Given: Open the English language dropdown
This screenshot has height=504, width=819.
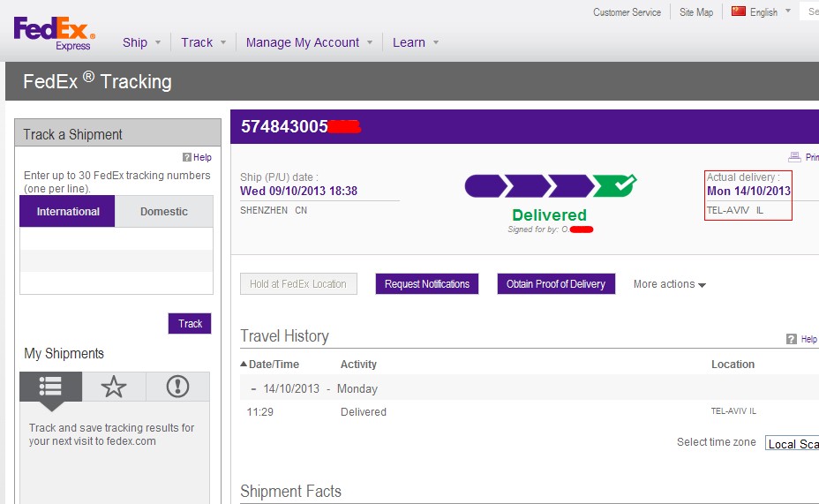Looking at the screenshot, I should pyautogui.click(x=770, y=12).
